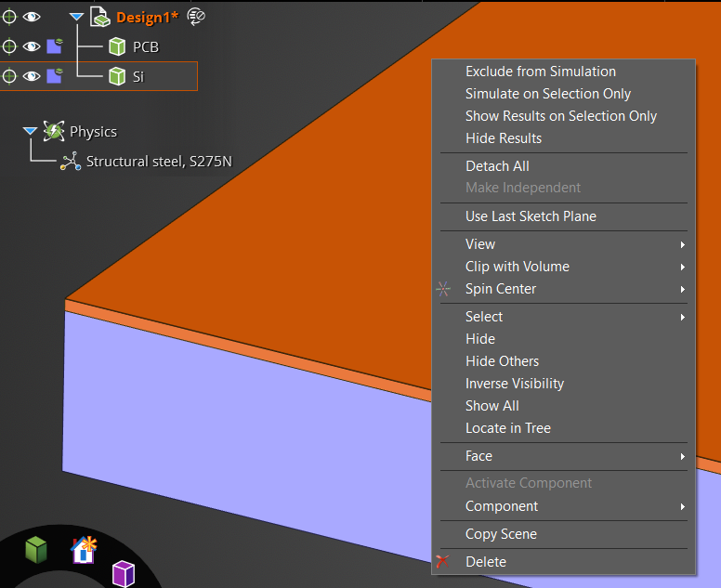This screenshot has height=588, width=721.
Task: Select the Si component label
Action: click(138, 77)
